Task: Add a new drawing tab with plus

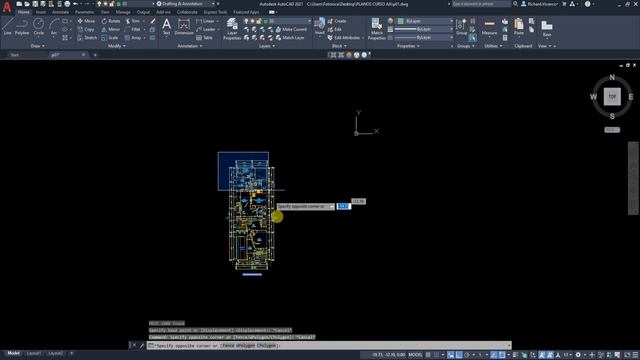Action: [95, 55]
